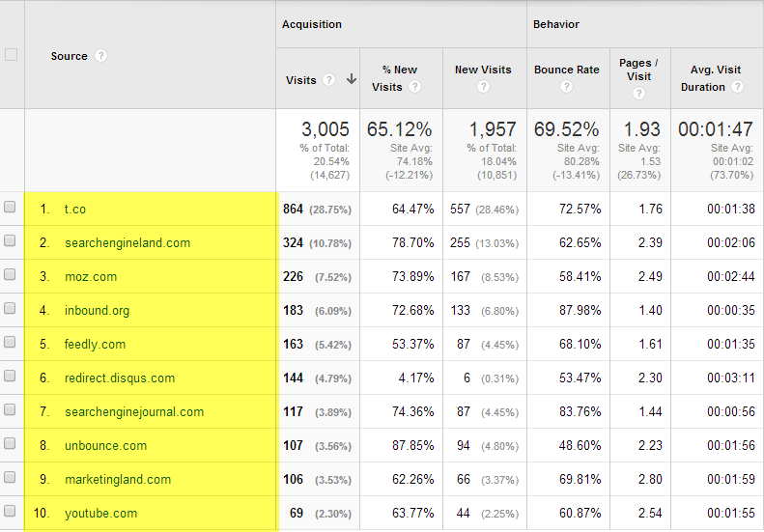The width and height of the screenshot is (764, 532).
Task: Click the 87.98% bounce rate for inbound.org
Action: click(x=580, y=310)
